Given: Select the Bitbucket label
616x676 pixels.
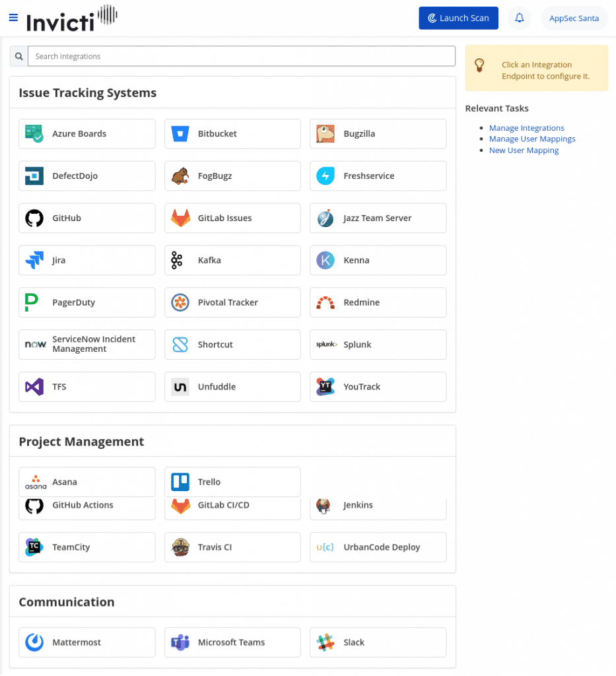Looking at the screenshot, I should pyautogui.click(x=217, y=133).
